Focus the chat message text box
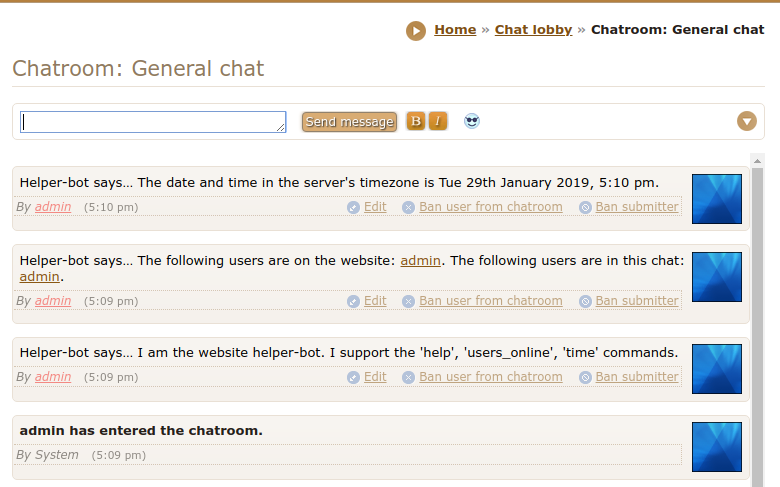Viewport: 780px width, 487px height. coord(153,121)
